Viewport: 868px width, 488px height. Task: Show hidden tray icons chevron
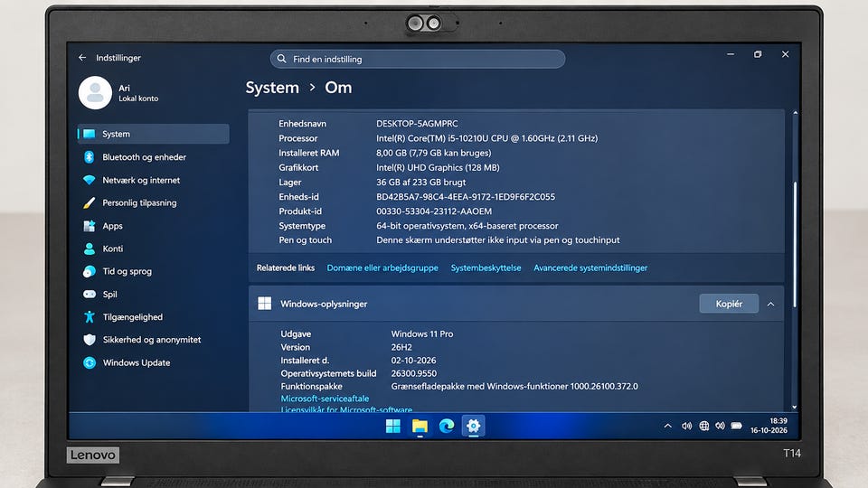point(667,426)
